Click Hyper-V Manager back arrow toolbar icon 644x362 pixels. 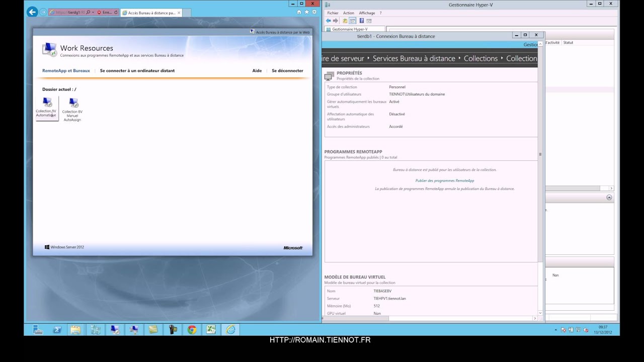329,21
